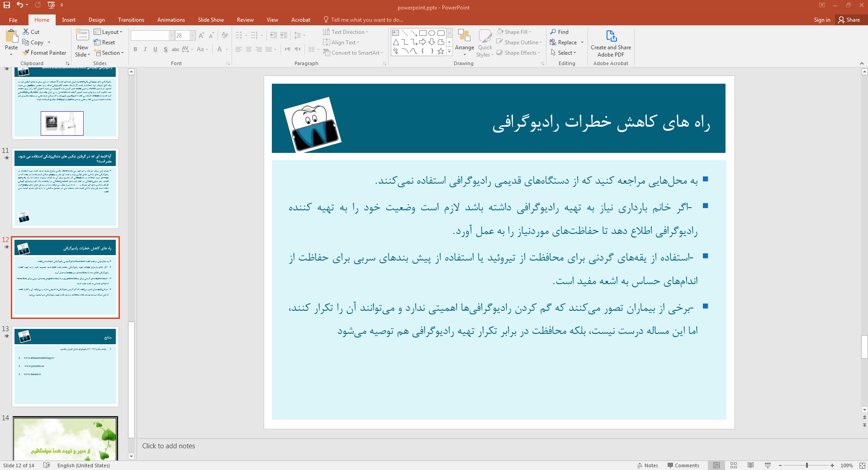Click Convert to SmartArt
Screen dimensions: 868x470
[353, 52]
